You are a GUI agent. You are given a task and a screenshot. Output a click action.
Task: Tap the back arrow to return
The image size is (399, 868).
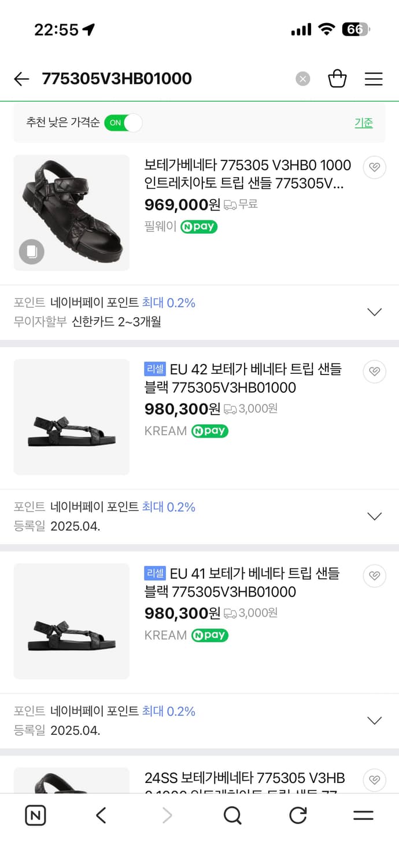(21, 79)
